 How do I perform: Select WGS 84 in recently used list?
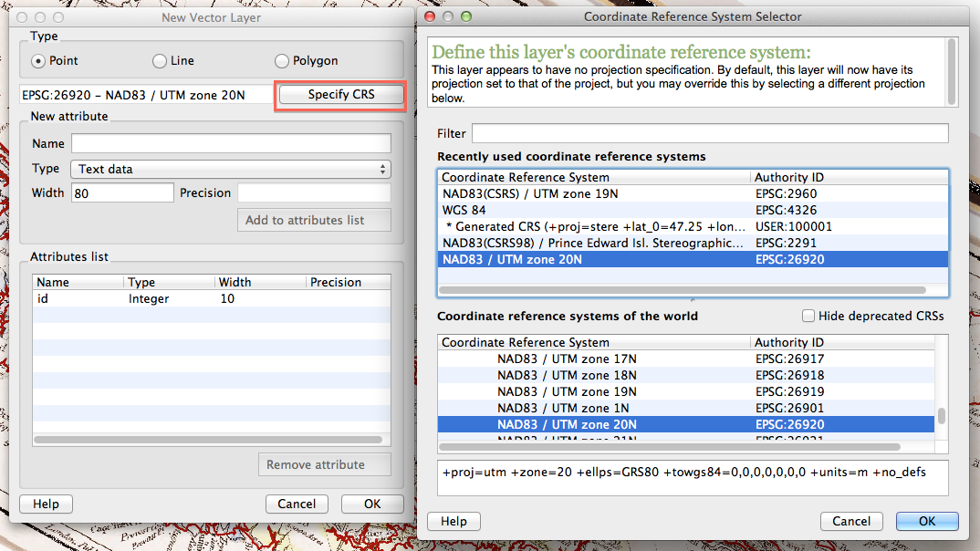point(593,210)
